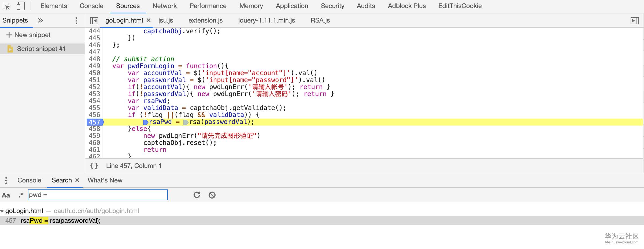Switch to the Network panel tab

[x=165, y=6]
